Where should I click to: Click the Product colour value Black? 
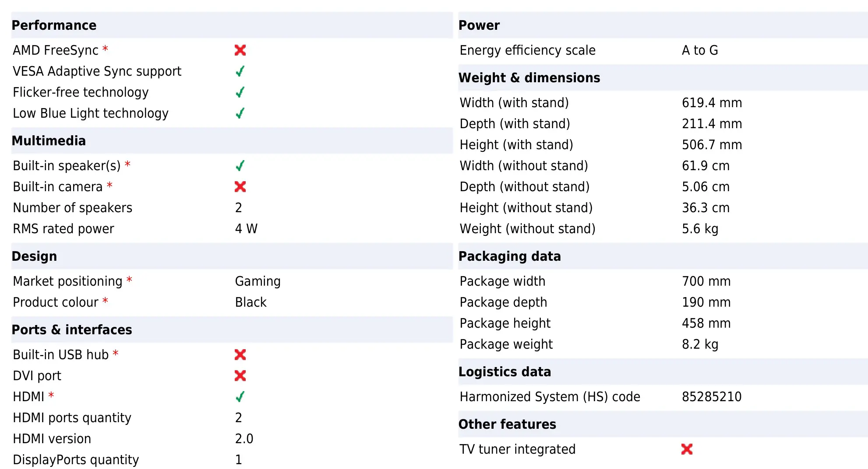point(251,302)
